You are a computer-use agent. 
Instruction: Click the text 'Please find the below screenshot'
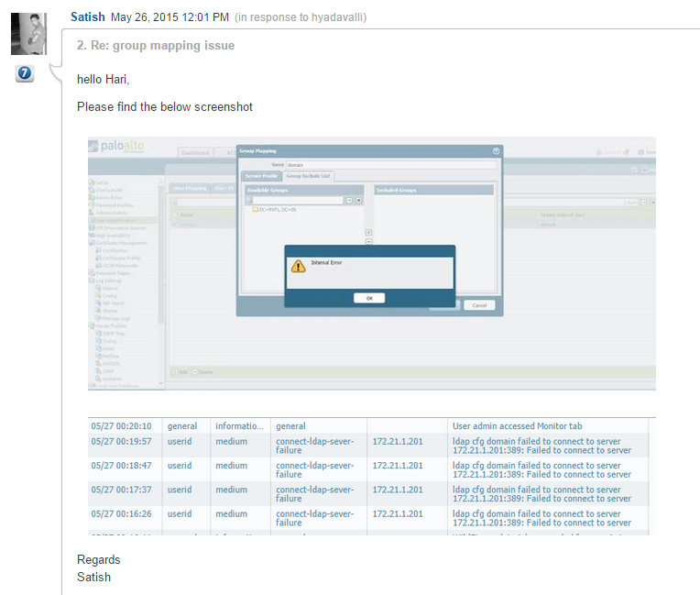pos(165,106)
